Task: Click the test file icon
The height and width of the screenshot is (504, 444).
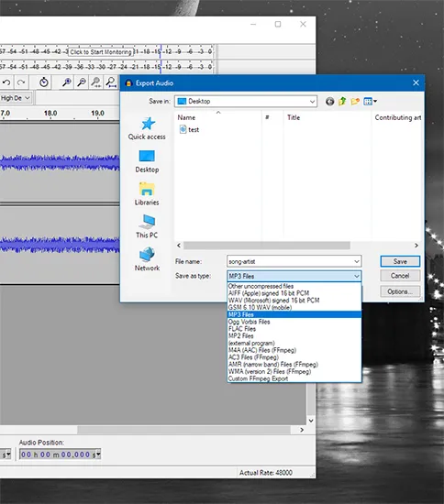Action: tap(183, 129)
